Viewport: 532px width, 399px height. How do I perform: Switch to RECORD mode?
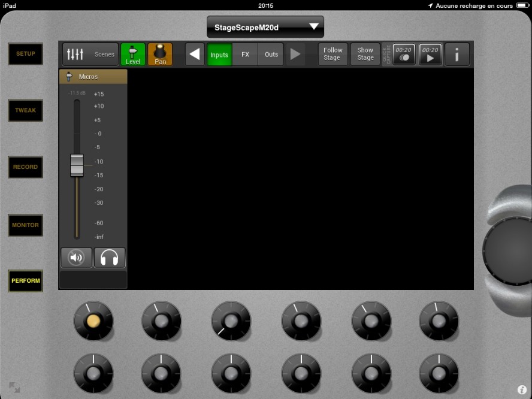click(25, 167)
